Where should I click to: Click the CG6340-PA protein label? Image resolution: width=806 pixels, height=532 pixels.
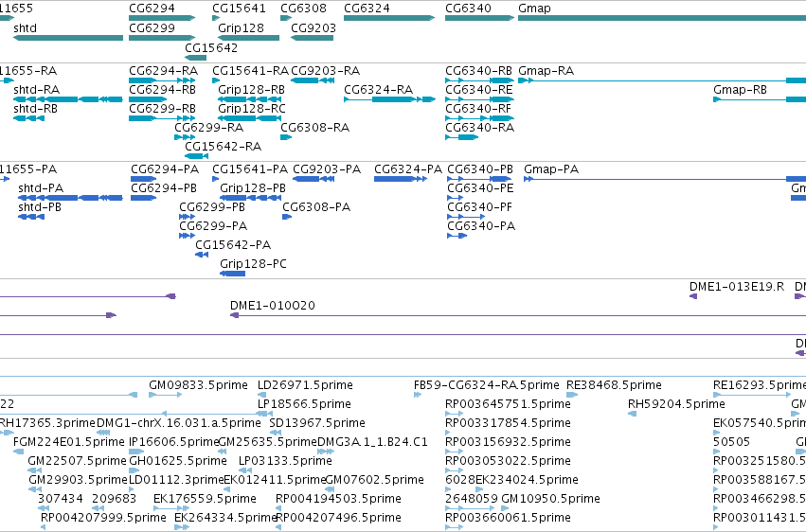(481, 226)
